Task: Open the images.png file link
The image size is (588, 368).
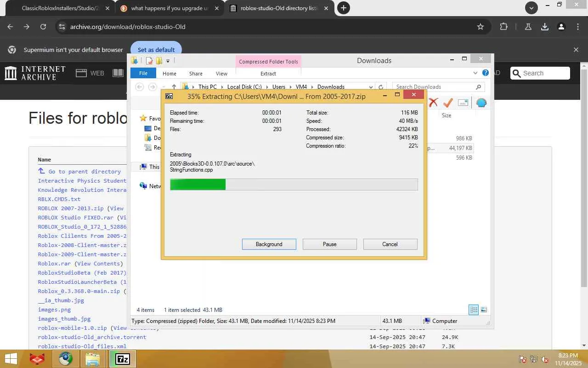Action: click(54, 310)
